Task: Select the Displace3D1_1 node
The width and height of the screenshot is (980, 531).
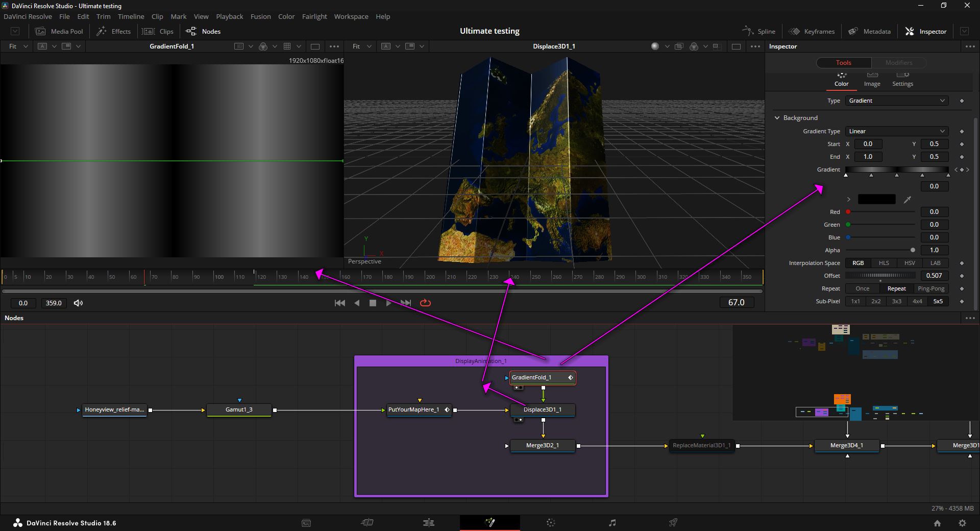Action: (543, 409)
